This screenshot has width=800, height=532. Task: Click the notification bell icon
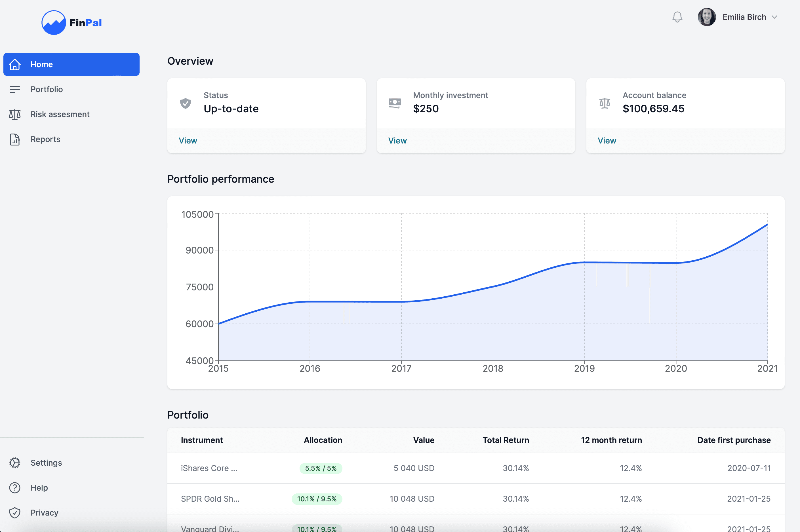[x=677, y=17]
